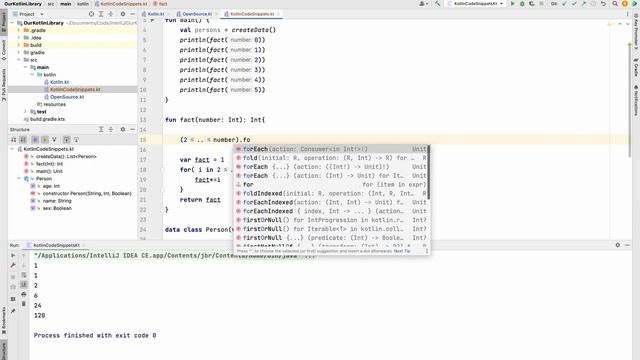
Task: Expand the .gradle folder
Action: (x=18, y=30)
